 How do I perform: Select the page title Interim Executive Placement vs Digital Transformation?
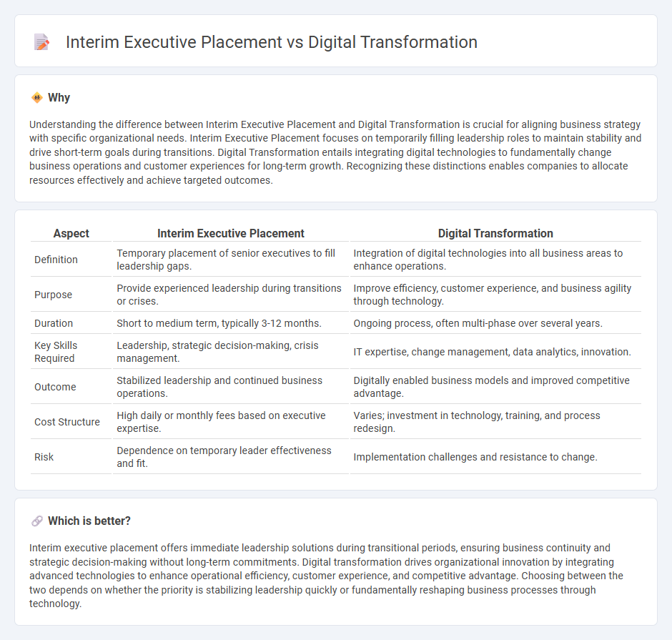pyautogui.click(x=271, y=42)
